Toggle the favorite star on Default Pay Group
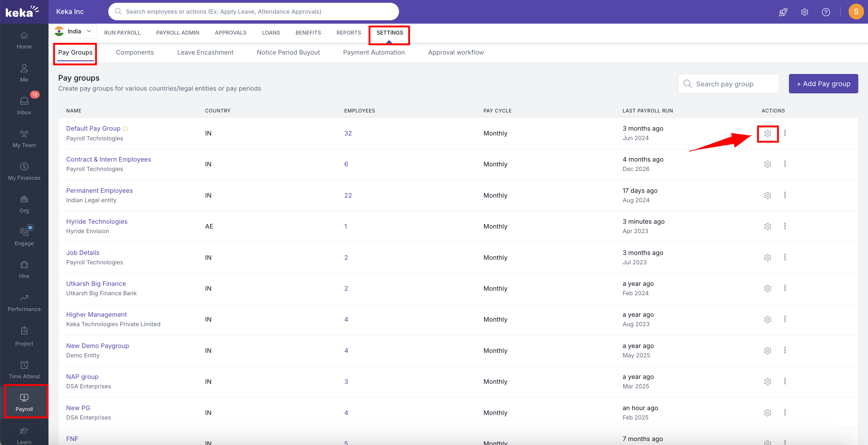Viewport: 868px width, 445px height. point(125,129)
